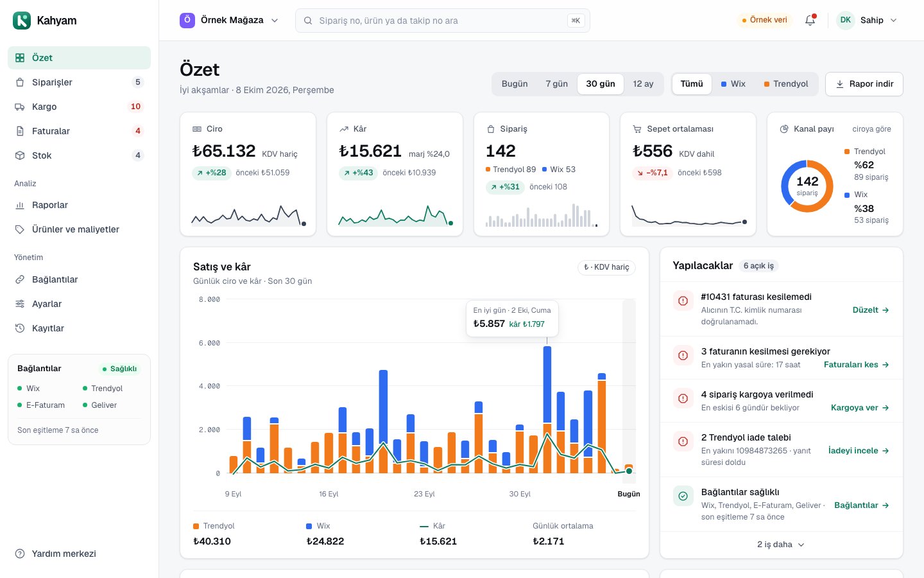Click the Yardım merkezi question icon
The height and width of the screenshot is (578, 924).
(x=20, y=554)
